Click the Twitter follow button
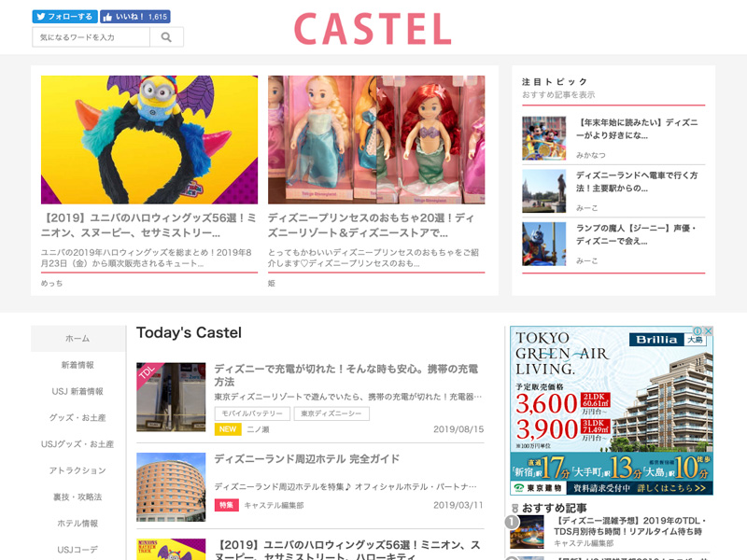Viewport: 747px width, 560px height. [x=64, y=17]
